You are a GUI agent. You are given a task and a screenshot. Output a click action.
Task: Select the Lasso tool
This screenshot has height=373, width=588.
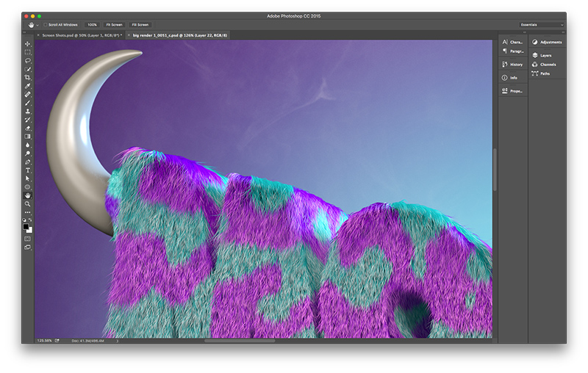(x=28, y=61)
